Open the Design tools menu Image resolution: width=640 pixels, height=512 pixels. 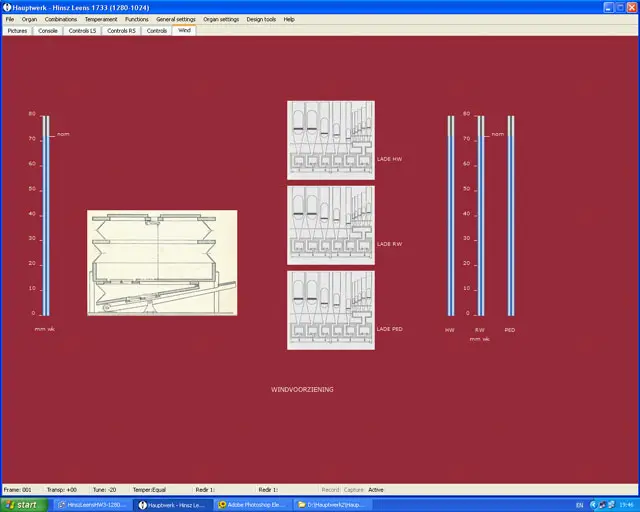tap(261, 19)
